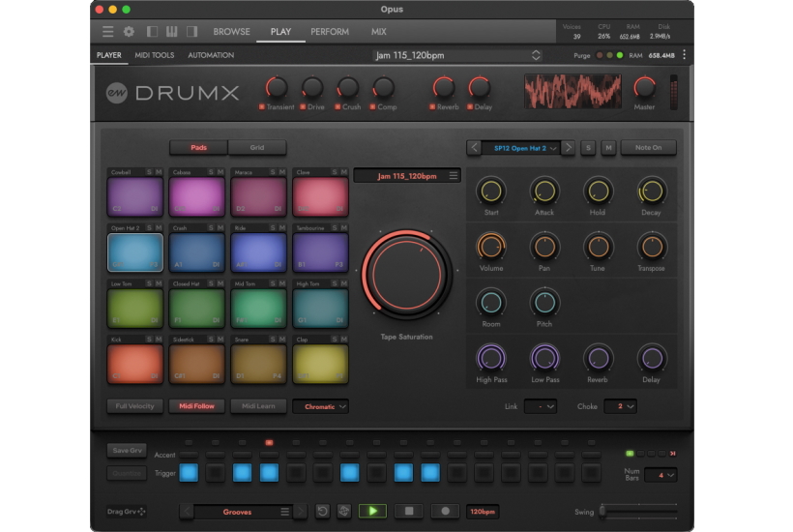Open the hamburger main menu
Screen dimensions: 793x532
click(107, 31)
